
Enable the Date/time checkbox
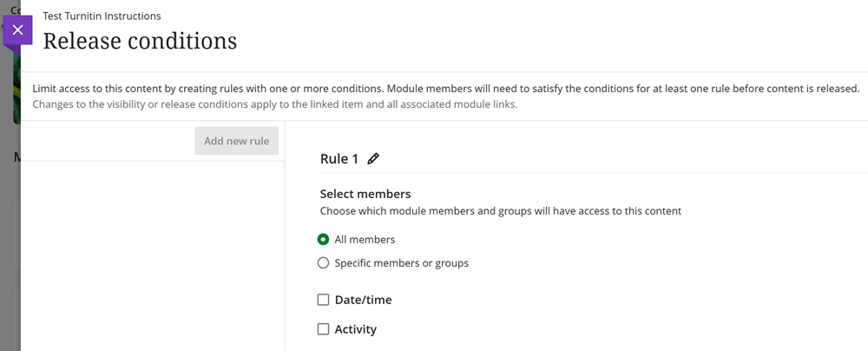pos(324,300)
